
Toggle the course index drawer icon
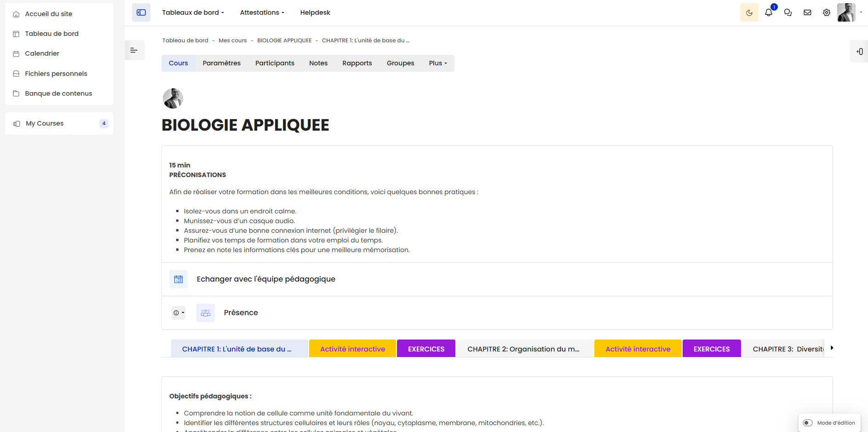pyautogui.click(x=141, y=12)
